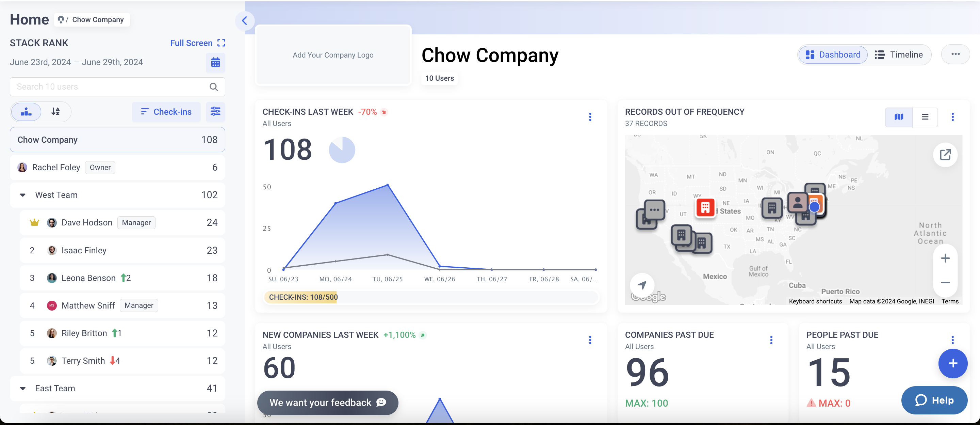
Task: Click We want your feedback
Action: [x=328, y=403]
